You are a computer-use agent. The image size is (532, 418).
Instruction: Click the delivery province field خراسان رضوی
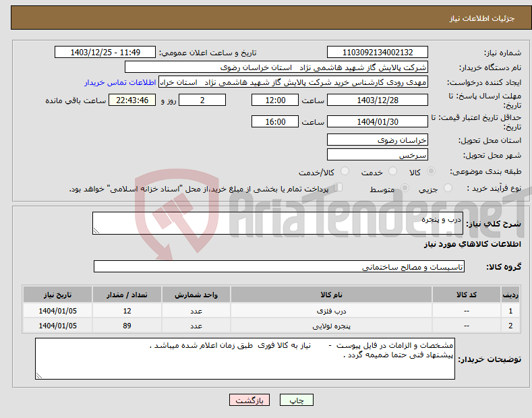pyautogui.click(x=378, y=140)
